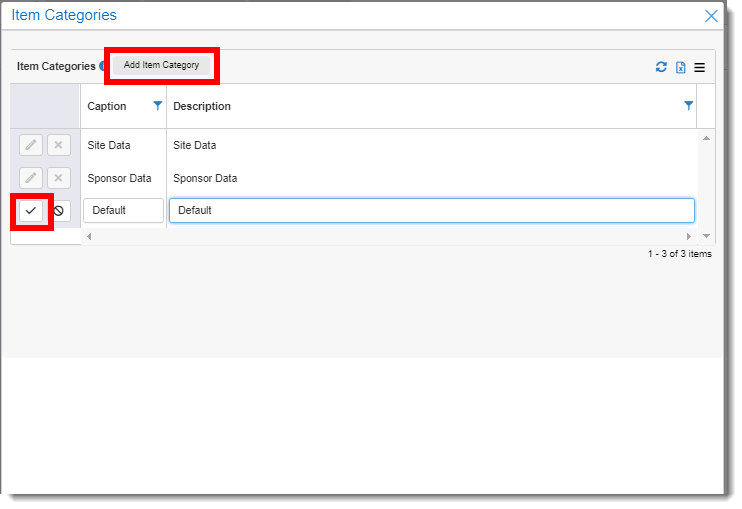Open the Caption column filter

[x=158, y=105]
